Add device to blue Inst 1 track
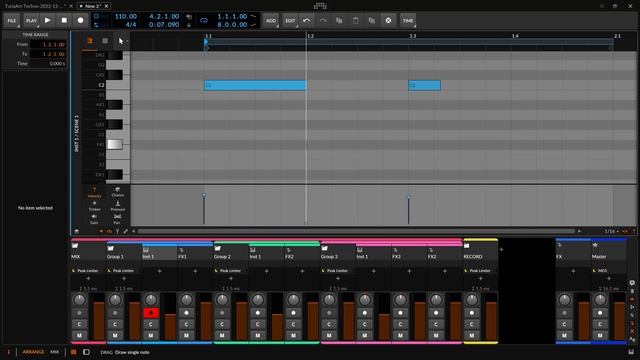640x360 pixels. pos(160,271)
